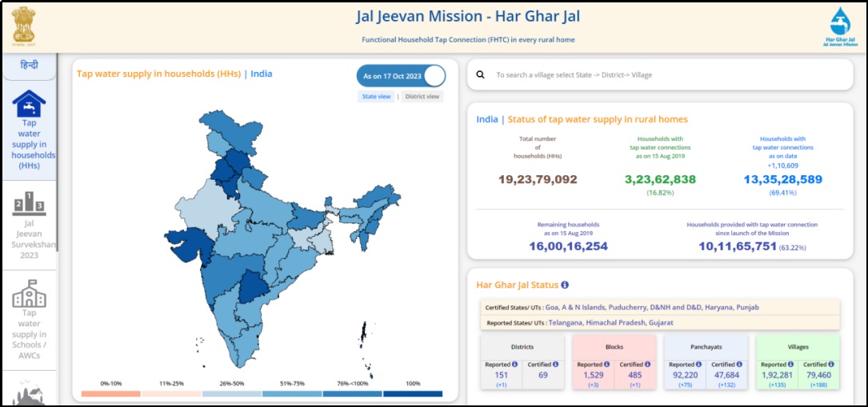Image resolution: width=868 pixels, height=407 pixels.
Task: Click Villages certified count 79,460
Action: [818, 375]
